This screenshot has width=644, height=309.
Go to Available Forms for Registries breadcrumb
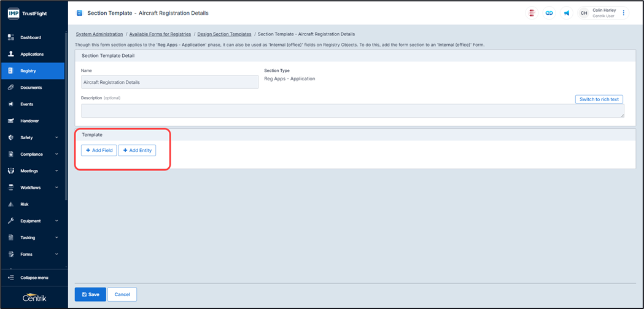(160, 34)
